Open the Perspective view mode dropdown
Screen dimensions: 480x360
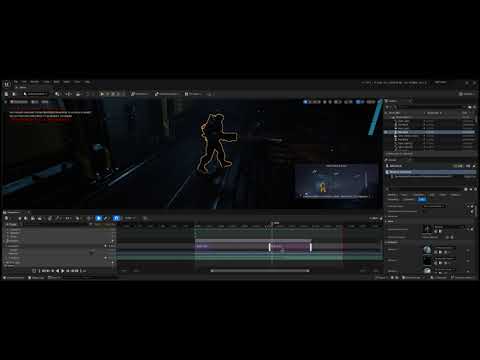click(19, 102)
